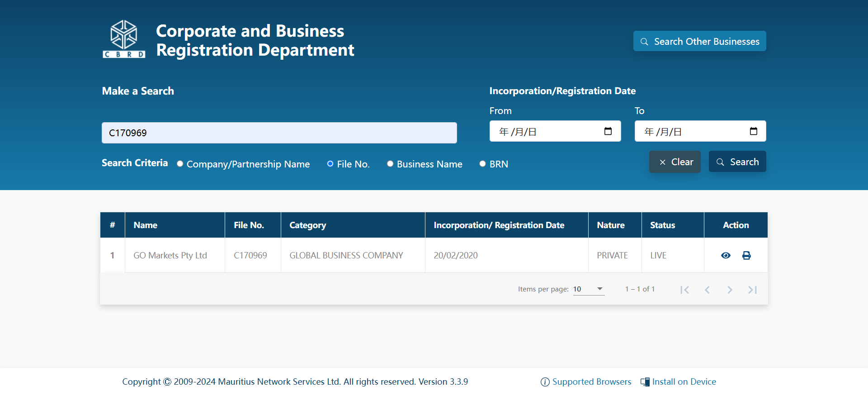Open Items per page dropdown

pos(589,289)
